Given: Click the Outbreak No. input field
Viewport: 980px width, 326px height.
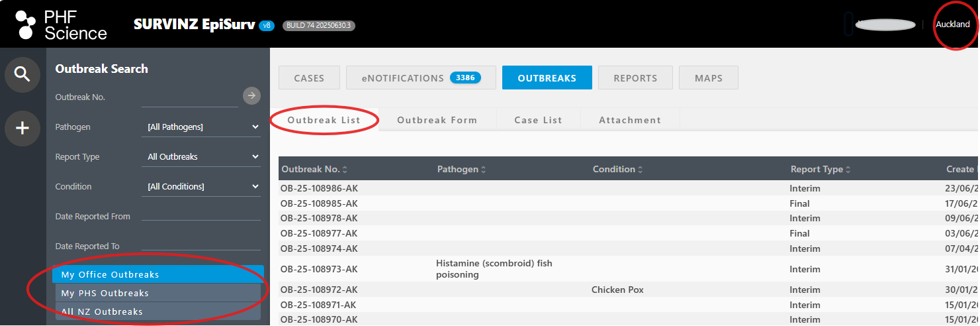Looking at the screenshot, I should click(190, 97).
